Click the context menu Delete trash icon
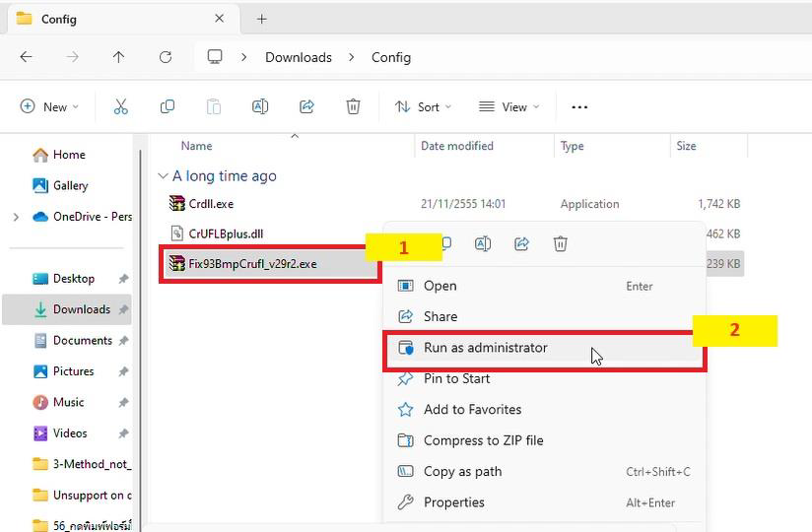Screen dimensions: 812x532 [560, 243]
